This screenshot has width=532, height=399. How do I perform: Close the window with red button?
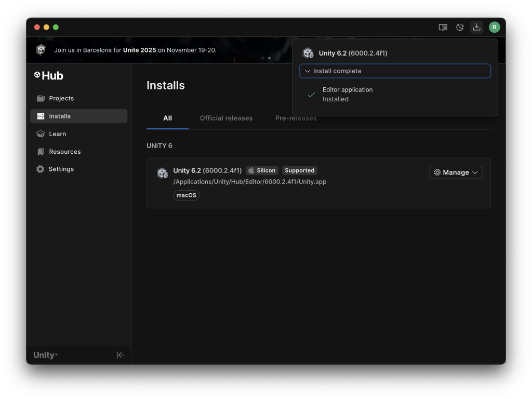point(37,27)
